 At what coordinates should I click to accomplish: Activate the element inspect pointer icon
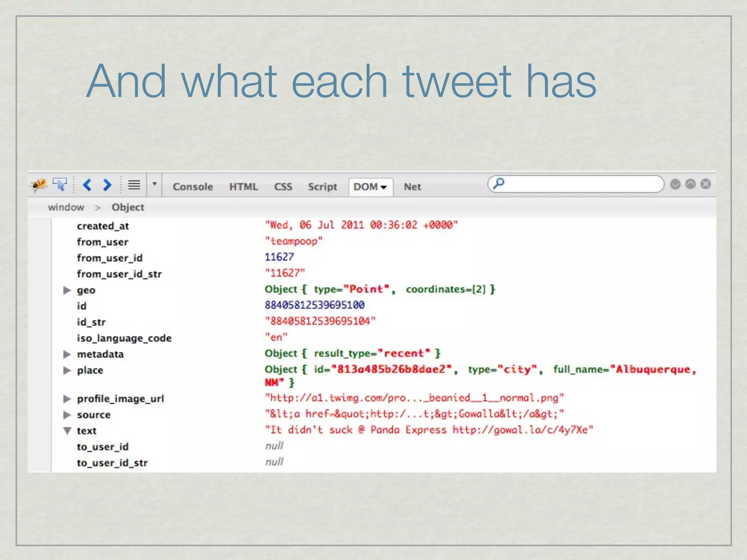point(60,185)
